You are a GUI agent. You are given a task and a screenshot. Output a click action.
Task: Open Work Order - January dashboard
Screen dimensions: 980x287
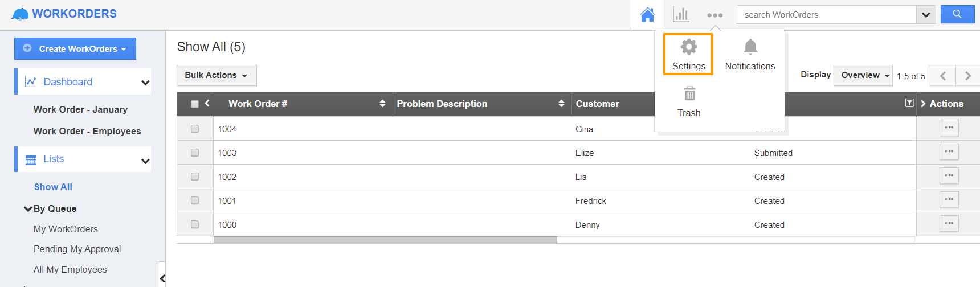point(80,109)
